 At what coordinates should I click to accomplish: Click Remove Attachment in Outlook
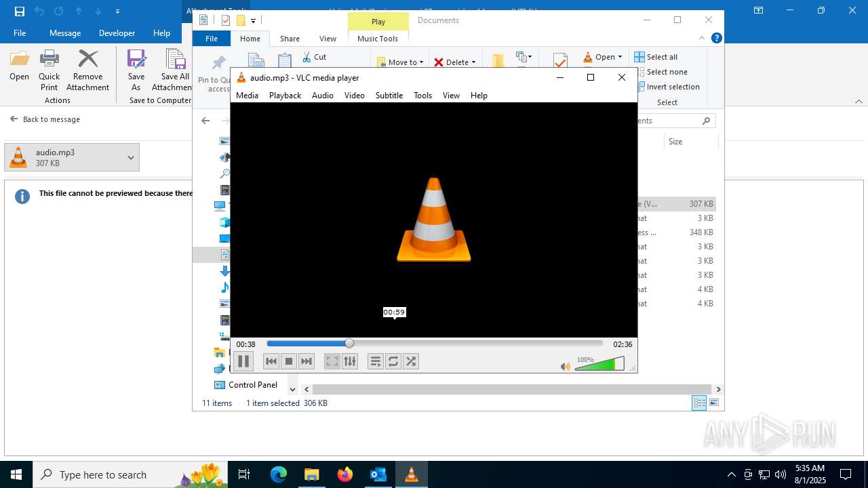pyautogui.click(x=88, y=70)
